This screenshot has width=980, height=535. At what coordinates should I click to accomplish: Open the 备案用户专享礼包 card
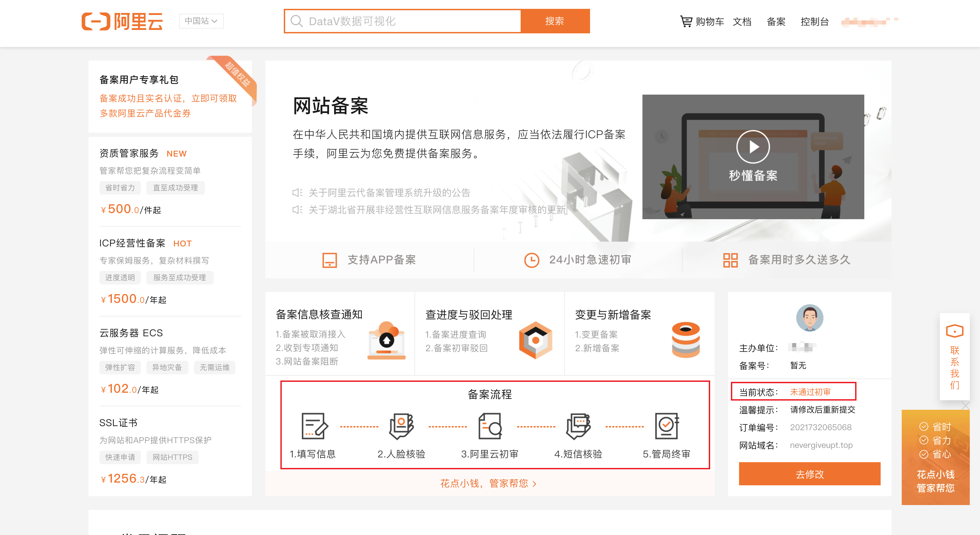[x=170, y=96]
